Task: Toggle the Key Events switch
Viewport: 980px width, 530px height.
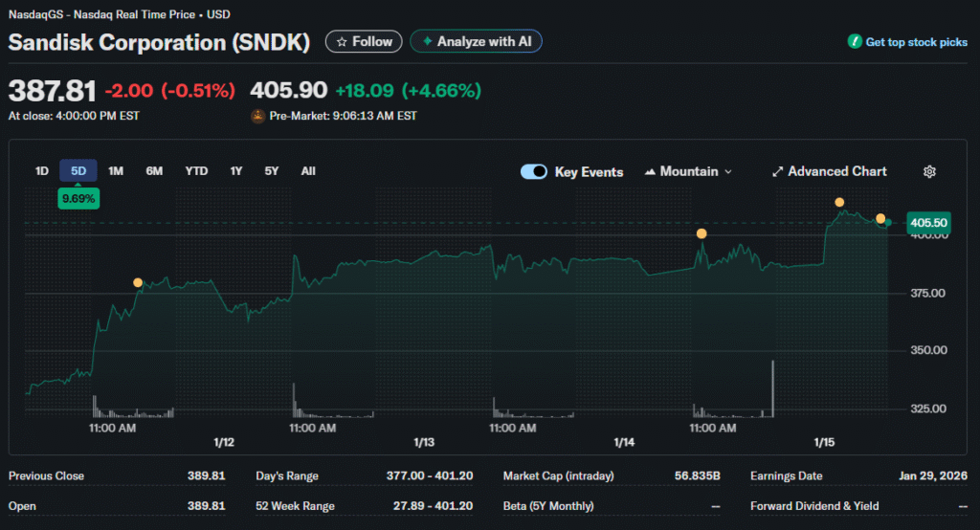Action: [x=534, y=172]
